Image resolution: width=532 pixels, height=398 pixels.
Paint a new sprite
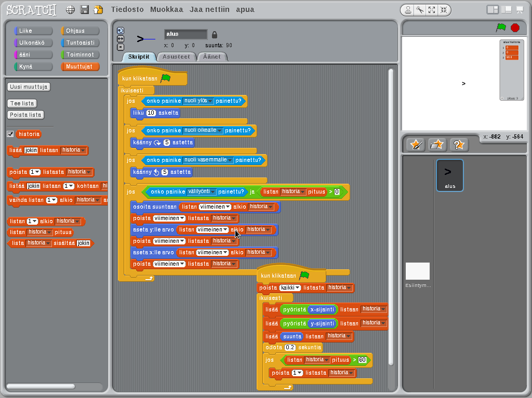tap(416, 145)
